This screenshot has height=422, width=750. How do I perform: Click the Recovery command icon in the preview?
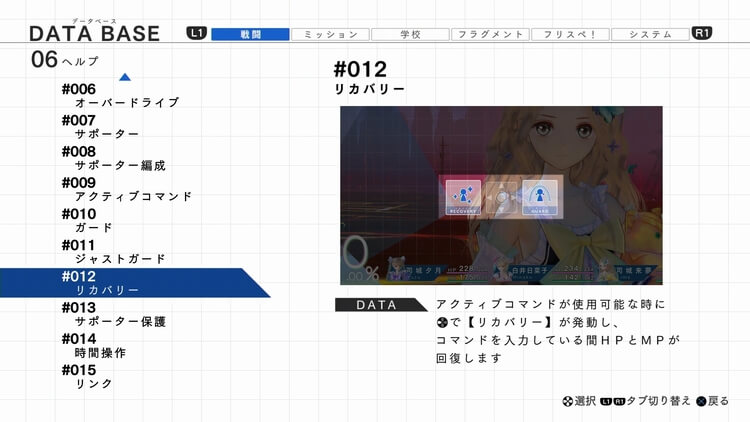click(463, 197)
